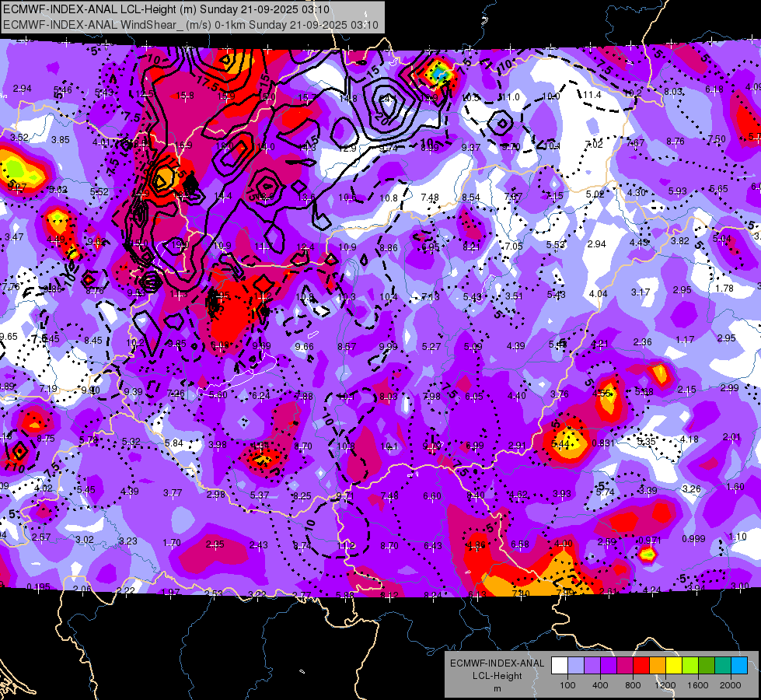Click the wind shear value 6.24
Image resolution: width=761 pixels, height=700 pixels.
point(260,396)
